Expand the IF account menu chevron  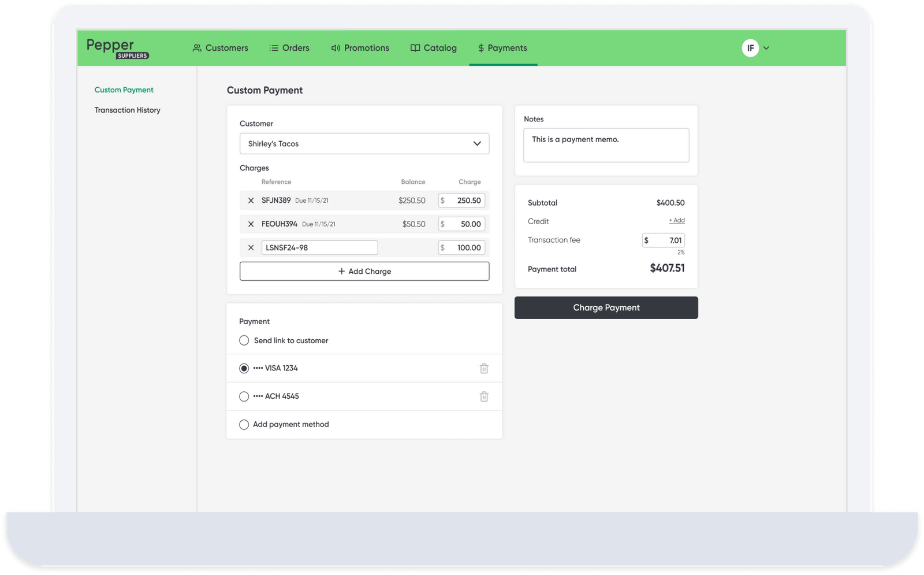[x=766, y=48]
